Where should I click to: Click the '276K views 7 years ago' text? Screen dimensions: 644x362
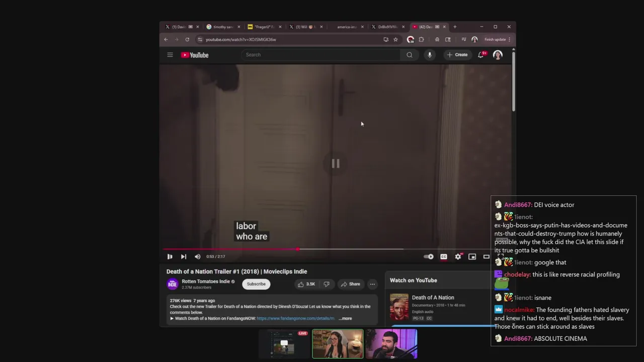(192, 301)
